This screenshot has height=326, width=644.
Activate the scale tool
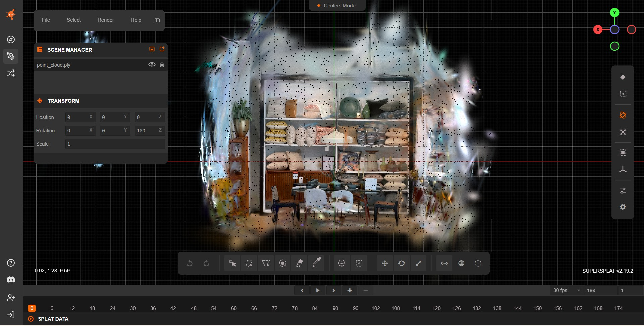pyautogui.click(x=418, y=264)
